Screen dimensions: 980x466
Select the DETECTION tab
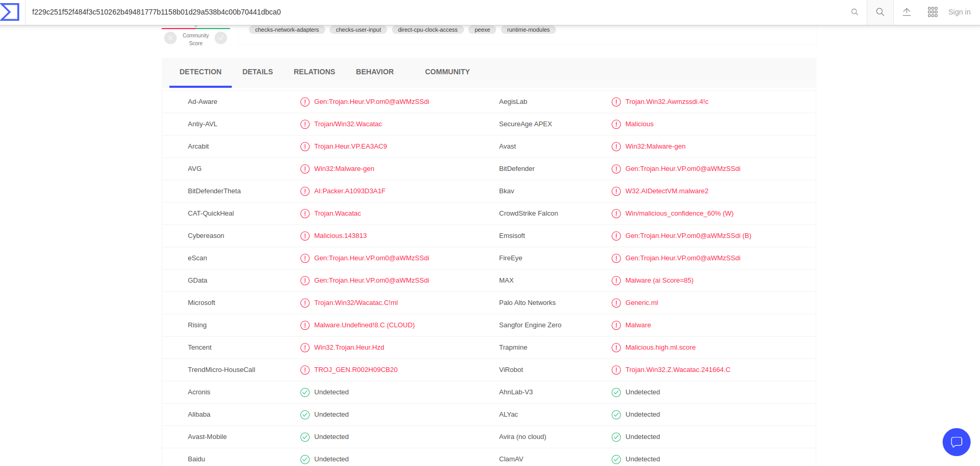click(201, 72)
